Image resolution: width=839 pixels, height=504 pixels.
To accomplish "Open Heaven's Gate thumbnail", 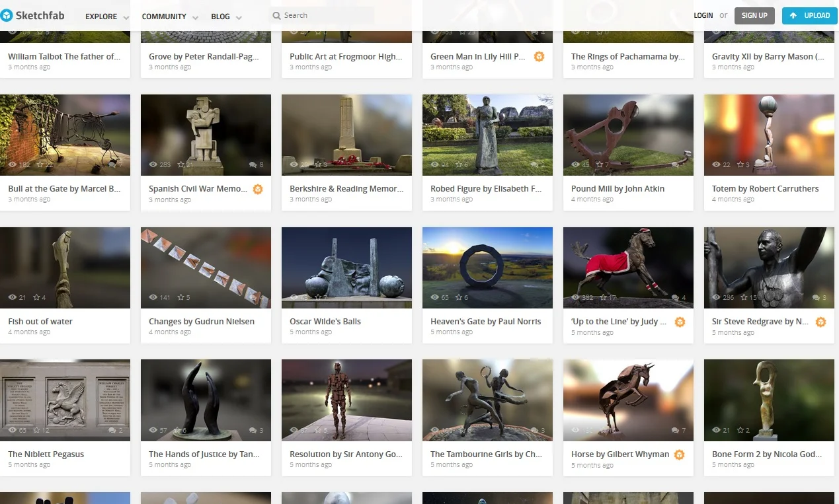I will pyautogui.click(x=487, y=268).
